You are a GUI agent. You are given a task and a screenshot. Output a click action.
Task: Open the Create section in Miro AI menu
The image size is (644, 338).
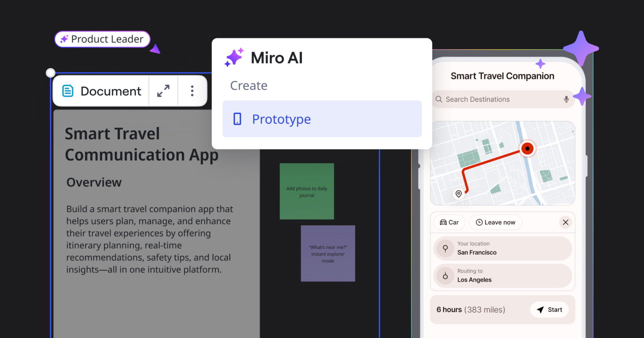(x=249, y=85)
